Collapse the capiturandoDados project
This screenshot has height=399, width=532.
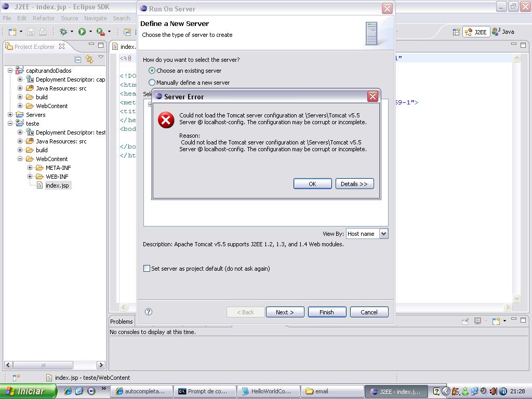pyautogui.click(x=10, y=71)
